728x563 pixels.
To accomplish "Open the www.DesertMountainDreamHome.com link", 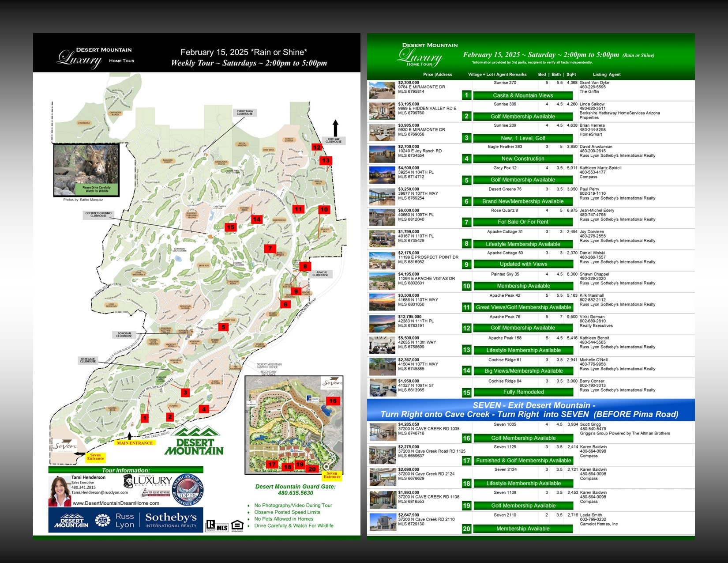I will [116, 503].
